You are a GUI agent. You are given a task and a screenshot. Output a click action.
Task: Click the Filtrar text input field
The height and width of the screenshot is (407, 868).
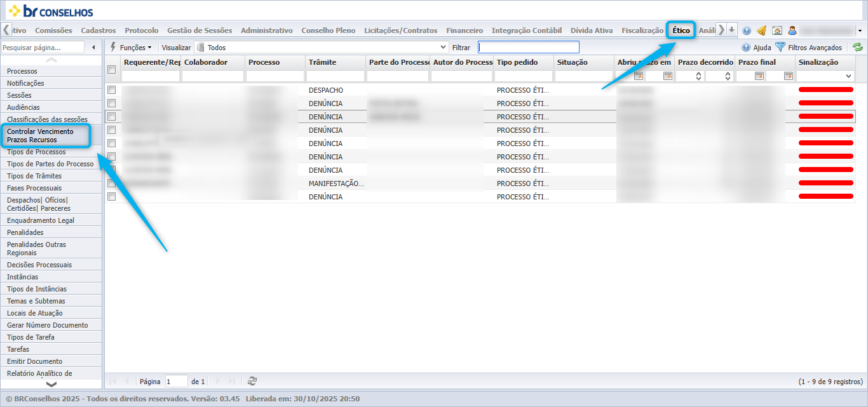pos(529,47)
